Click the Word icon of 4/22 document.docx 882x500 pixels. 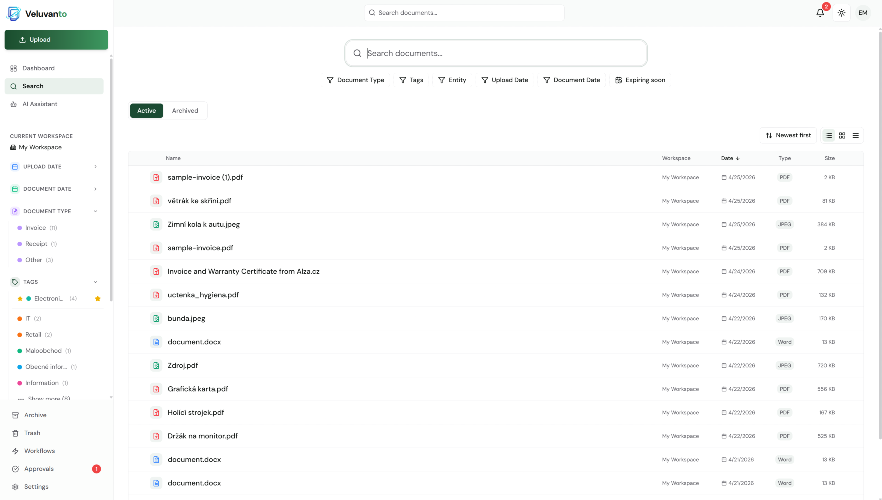pyautogui.click(x=156, y=342)
